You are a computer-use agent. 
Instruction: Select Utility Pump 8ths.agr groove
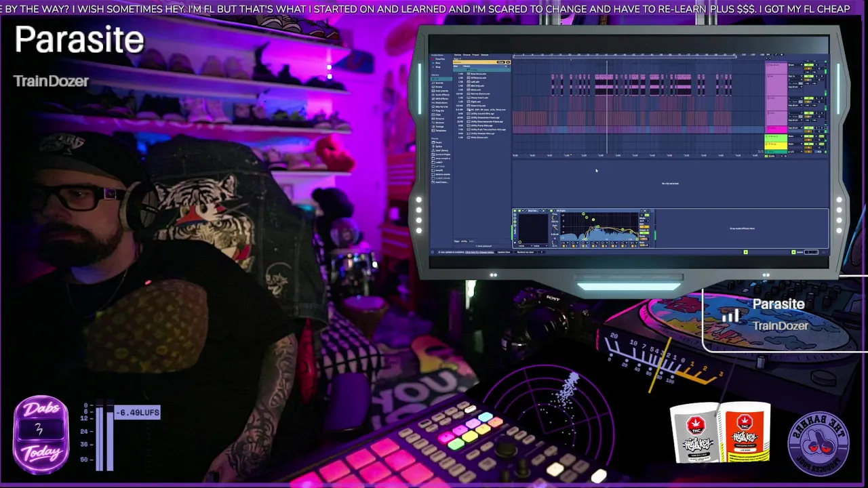pos(479,125)
